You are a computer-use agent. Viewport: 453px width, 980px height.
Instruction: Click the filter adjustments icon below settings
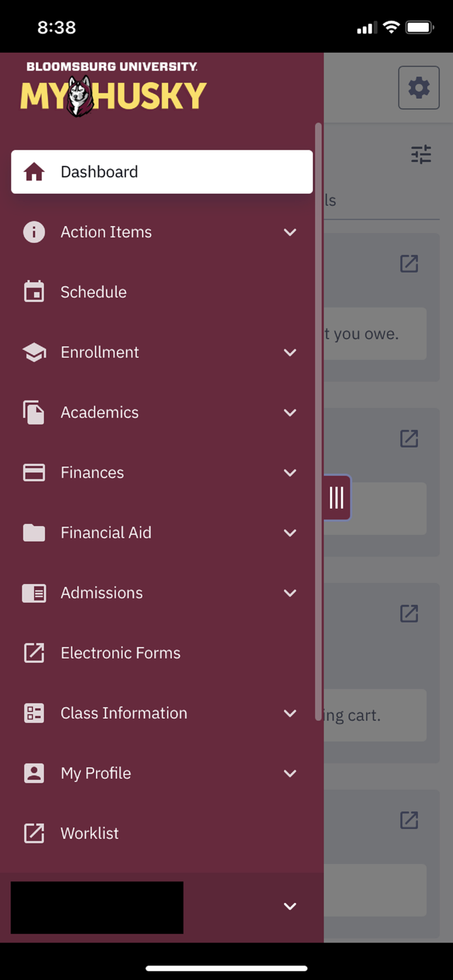tap(422, 155)
